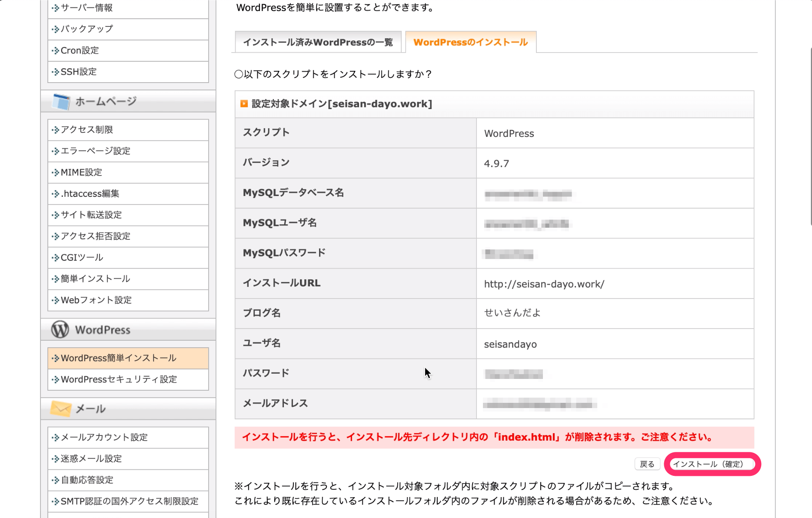812x518 pixels.
Task: Open WordPress簡単インストール in sidebar
Action: [x=118, y=358]
